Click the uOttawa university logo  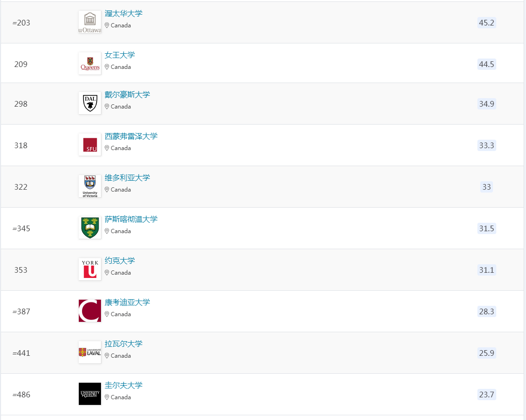(x=90, y=22)
